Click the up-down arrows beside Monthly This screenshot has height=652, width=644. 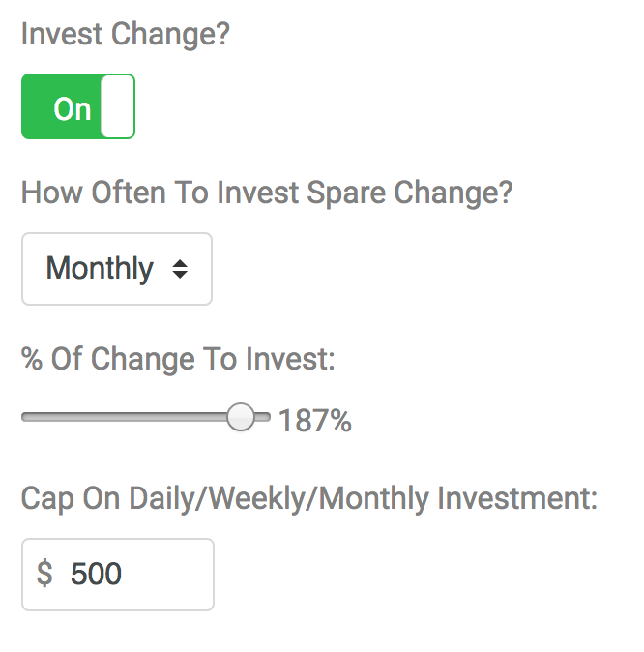(x=180, y=269)
